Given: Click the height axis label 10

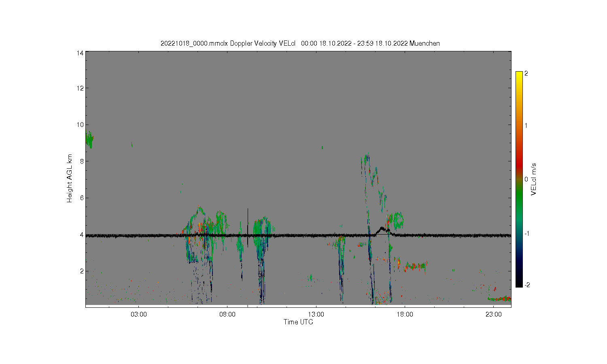Looking at the screenshot, I should pyautogui.click(x=80, y=125).
